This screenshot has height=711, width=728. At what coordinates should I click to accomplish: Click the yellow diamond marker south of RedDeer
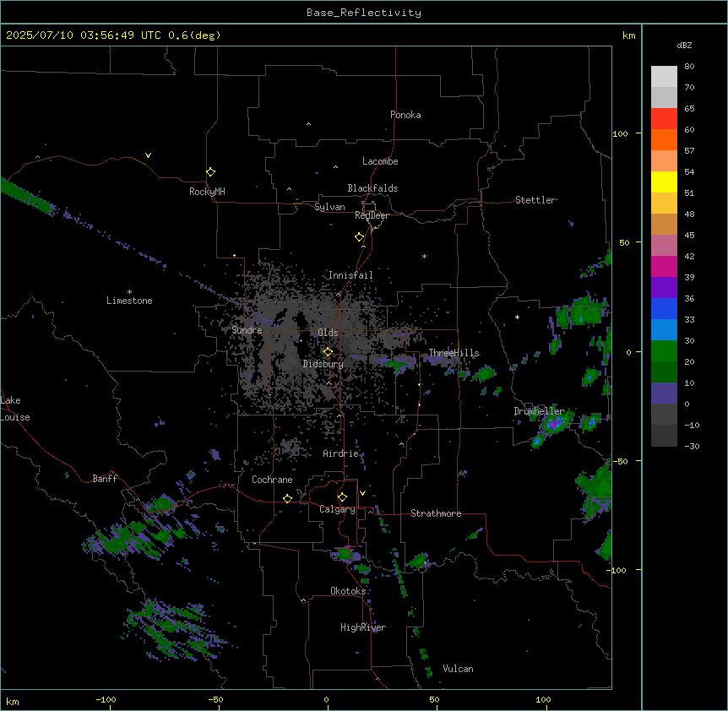359,237
